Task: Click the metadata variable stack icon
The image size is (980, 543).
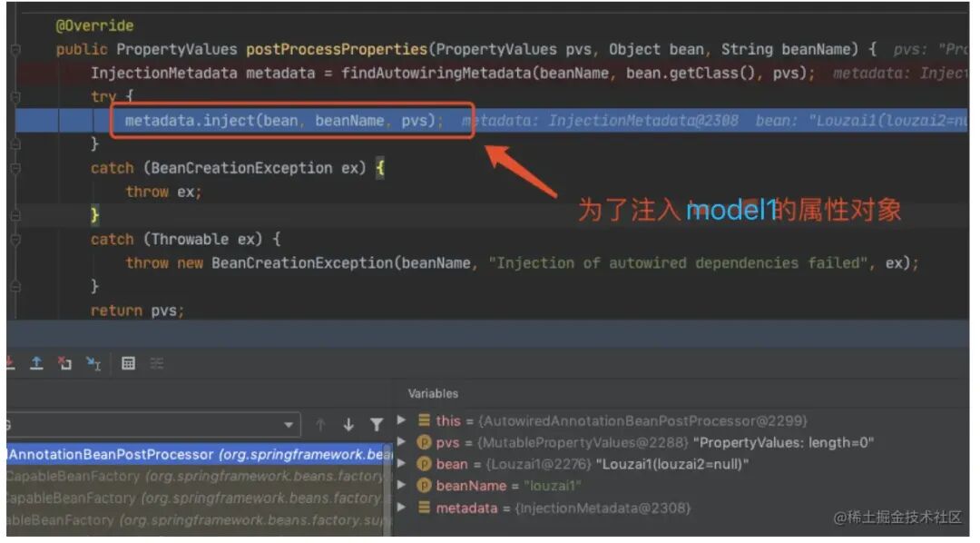Action: tap(424, 508)
